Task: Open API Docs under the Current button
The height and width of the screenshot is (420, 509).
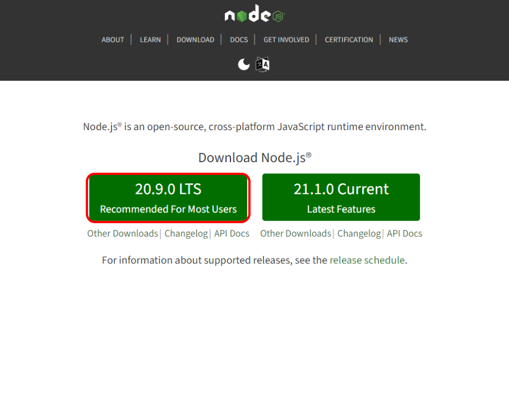Action: (x=405, y=233)
